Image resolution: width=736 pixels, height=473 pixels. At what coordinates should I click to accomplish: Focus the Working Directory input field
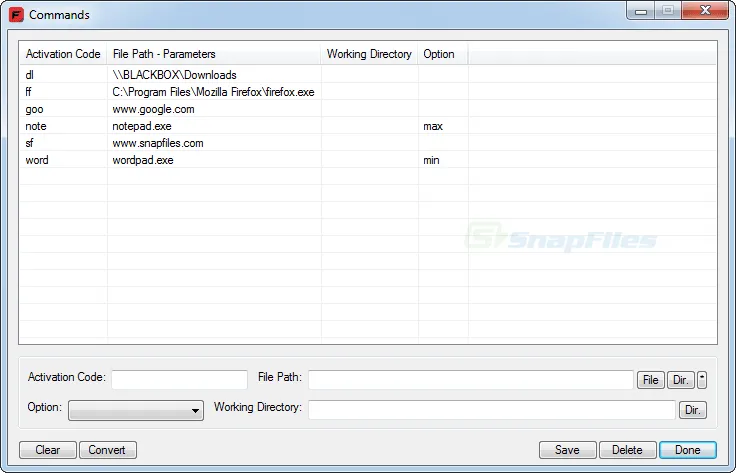pyautogui.click(x=492, y=410)
